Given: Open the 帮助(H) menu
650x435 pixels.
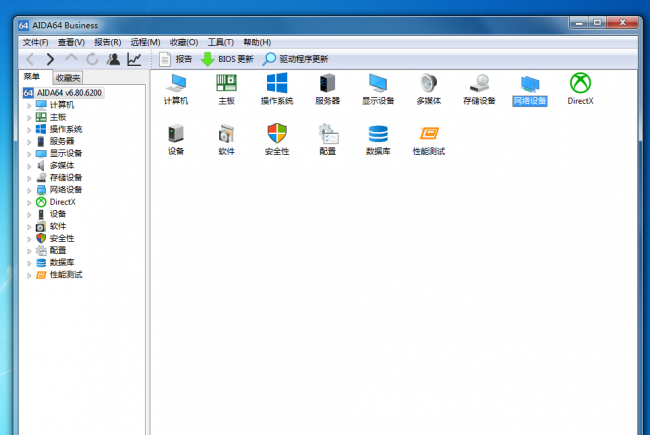Looking at the screenshot, I should (257, 42).
